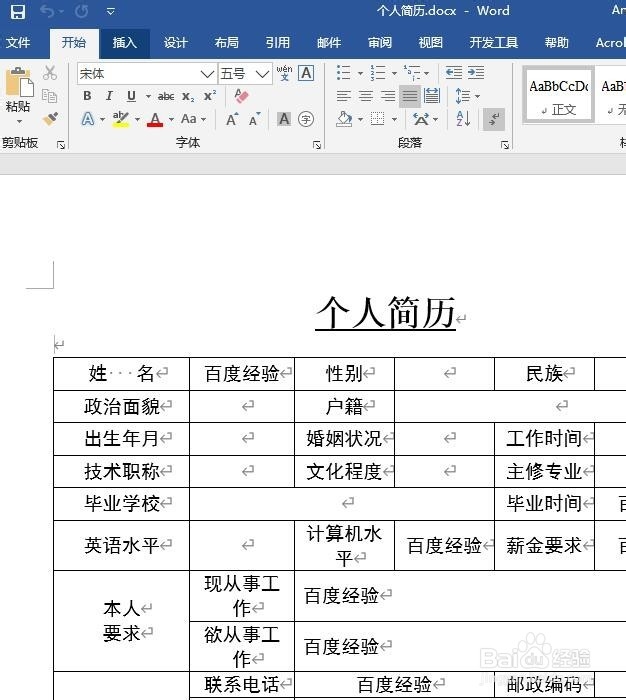
Task: Expand underline style dropdown arrow
Action: coord(148,96)
